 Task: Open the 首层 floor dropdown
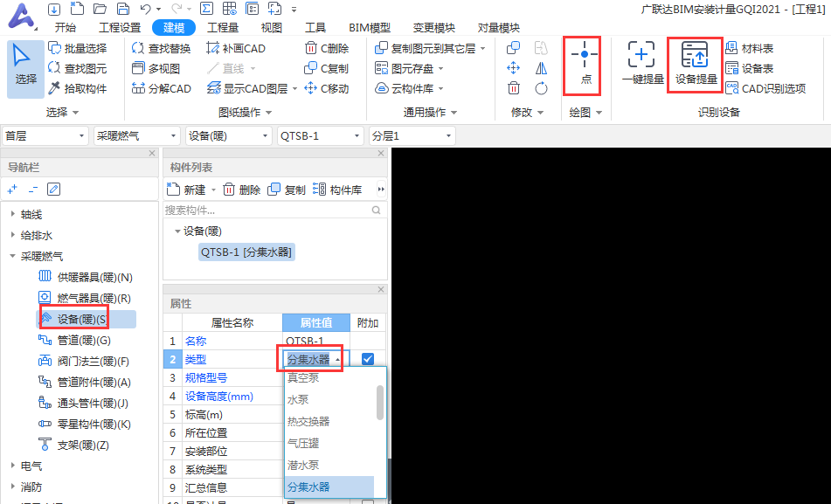point(45,136)
